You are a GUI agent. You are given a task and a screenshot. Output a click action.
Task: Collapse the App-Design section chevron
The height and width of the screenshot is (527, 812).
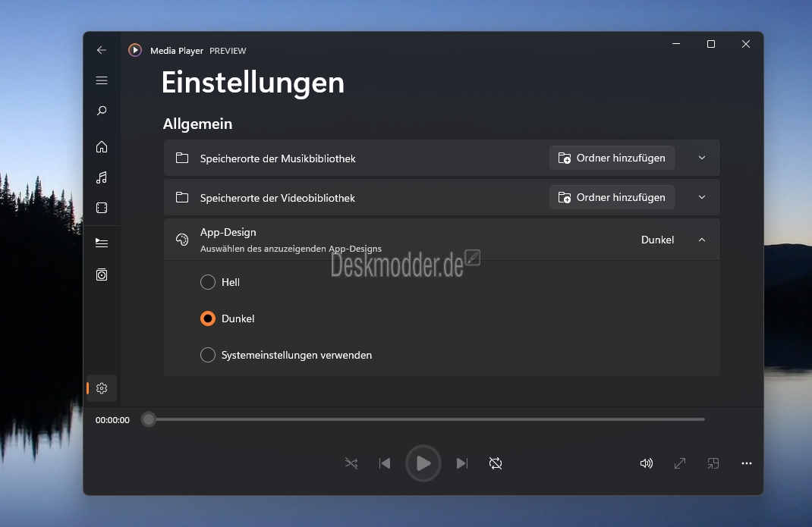tap(702, 240)
